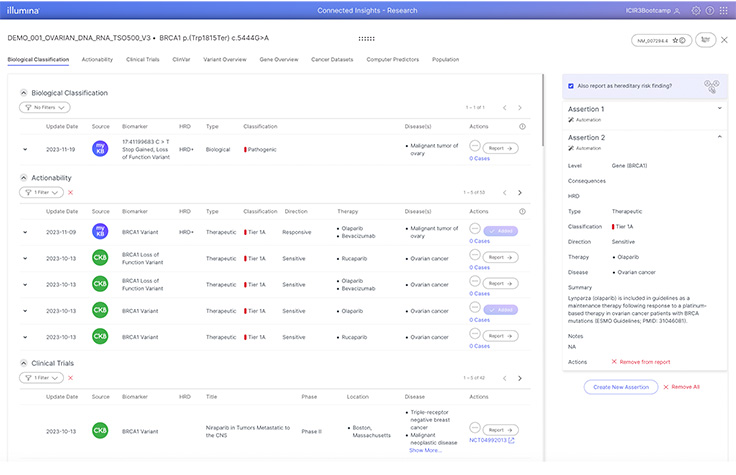736x475 pixels.
Task: Click the info icon in Biological Classification header
Action: point(523,127)
